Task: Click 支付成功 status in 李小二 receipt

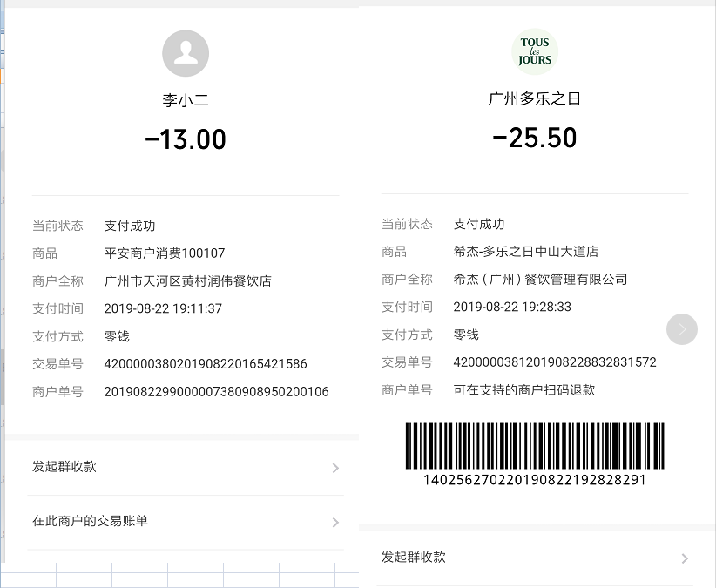Action: 130,226
